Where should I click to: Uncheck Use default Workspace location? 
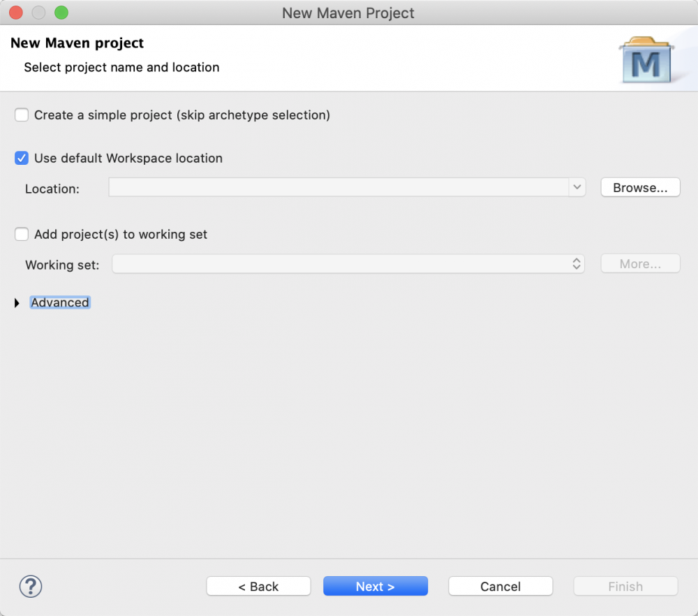click(22, 158)
